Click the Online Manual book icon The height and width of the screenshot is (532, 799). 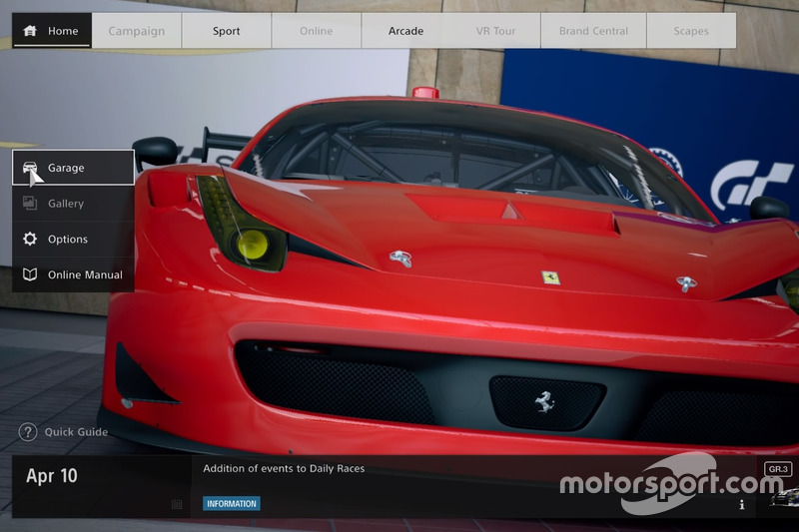(x=30, y=274)
